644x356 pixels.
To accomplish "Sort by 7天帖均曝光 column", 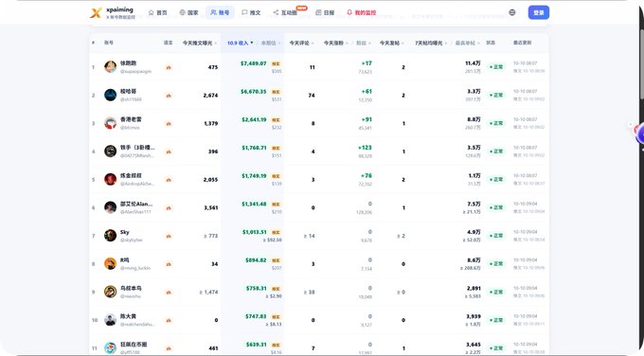I will (431, 43).
